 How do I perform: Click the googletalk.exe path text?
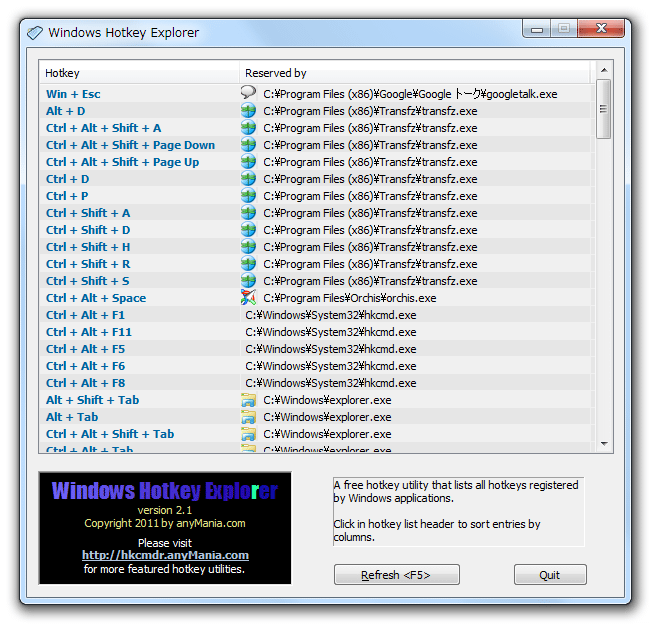point(410,94)
